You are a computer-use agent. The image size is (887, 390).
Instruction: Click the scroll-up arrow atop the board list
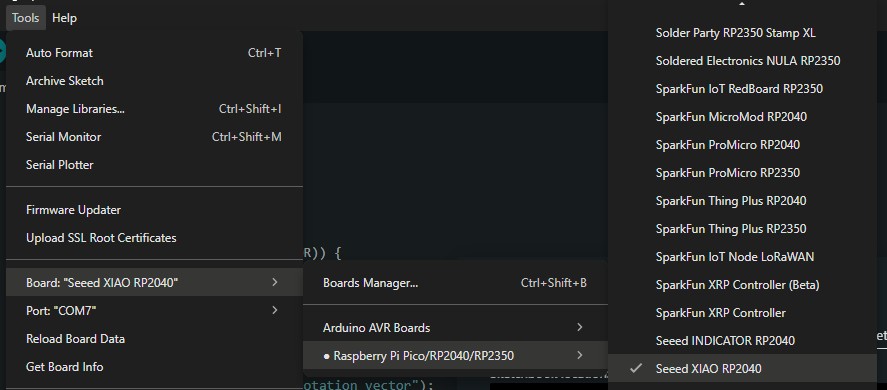[x=742, y=3]
